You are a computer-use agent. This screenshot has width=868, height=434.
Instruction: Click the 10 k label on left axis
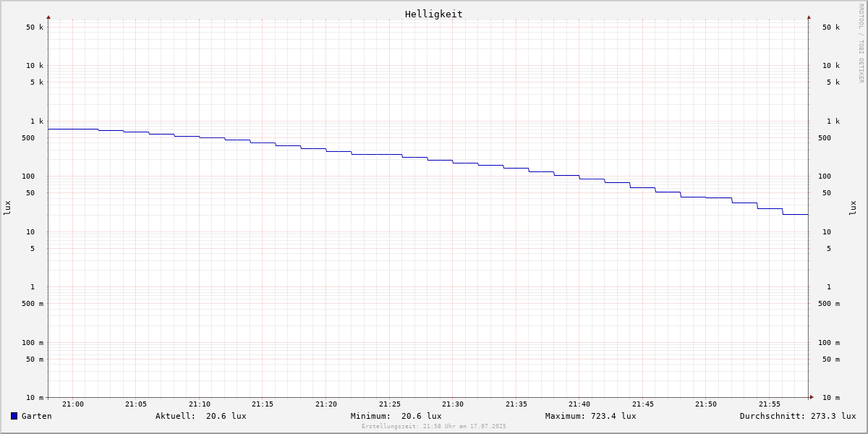[35, 66]
